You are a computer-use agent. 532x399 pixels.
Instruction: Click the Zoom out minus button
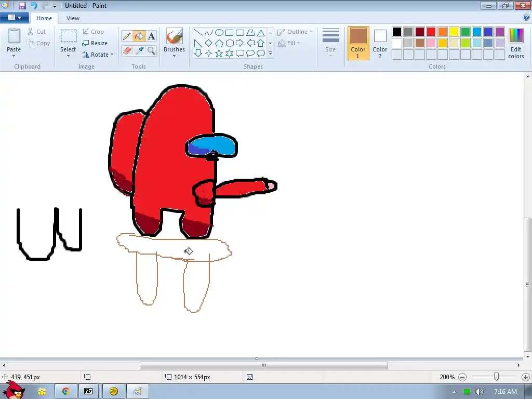coord(462,377)
